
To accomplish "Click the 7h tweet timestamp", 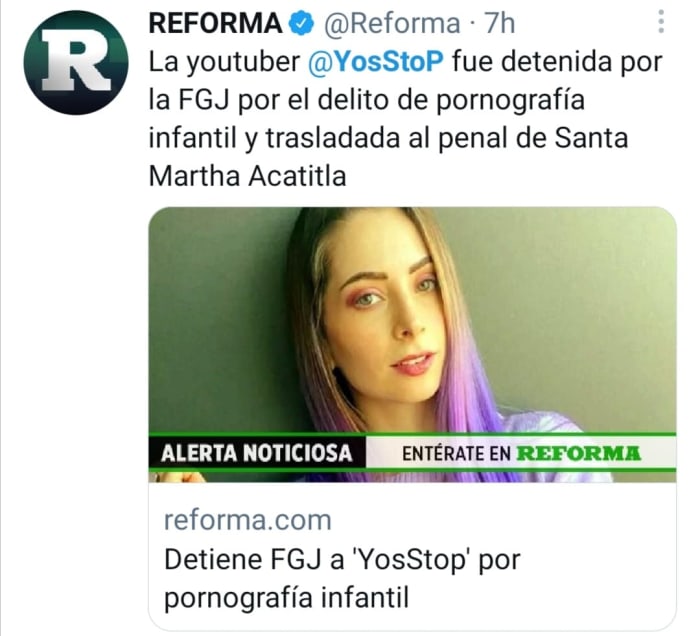I will click(500, 23).
